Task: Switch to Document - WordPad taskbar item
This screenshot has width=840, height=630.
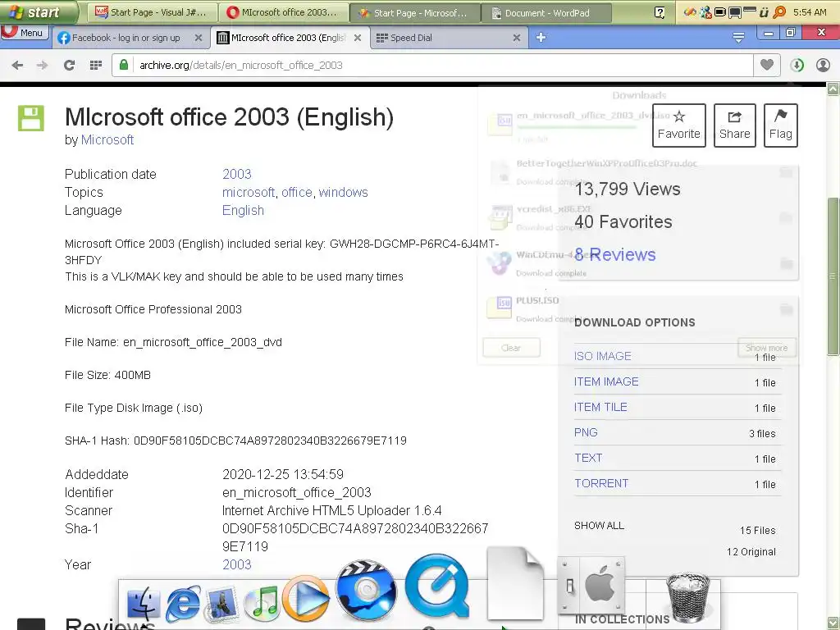Action: tap(546, 13)
